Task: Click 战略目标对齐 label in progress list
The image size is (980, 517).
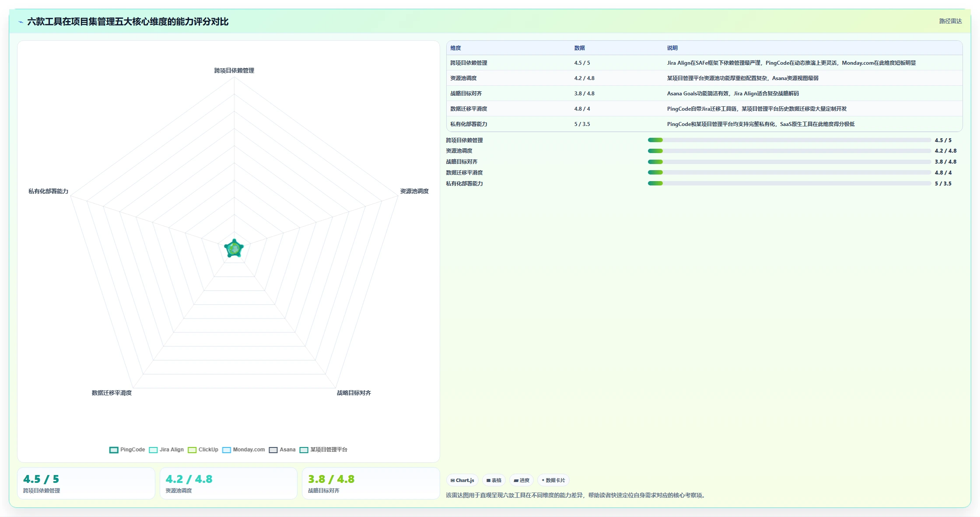Action: (x=462, y=162)
